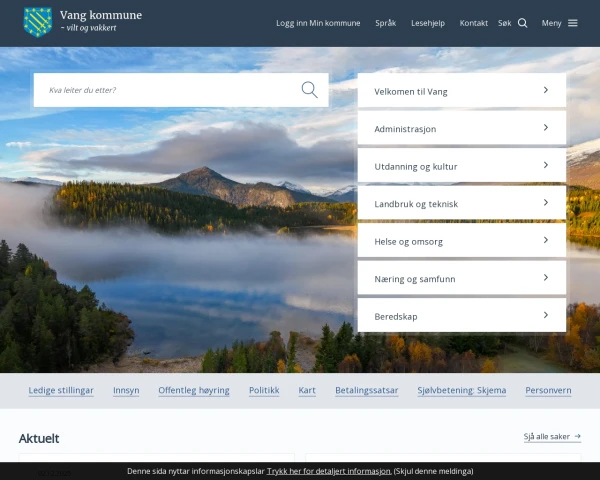Expand the Velkomen til Vang chevron

click(546, 90)
